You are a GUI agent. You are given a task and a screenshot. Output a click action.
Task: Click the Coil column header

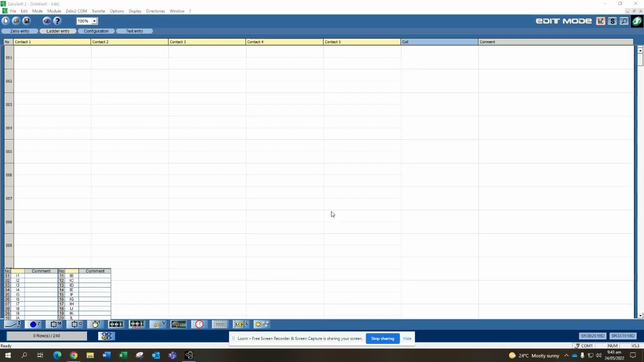coord(439,42)
